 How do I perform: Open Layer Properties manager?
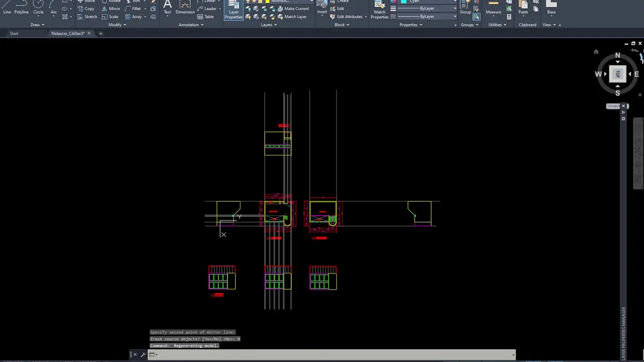pos(233,10)
